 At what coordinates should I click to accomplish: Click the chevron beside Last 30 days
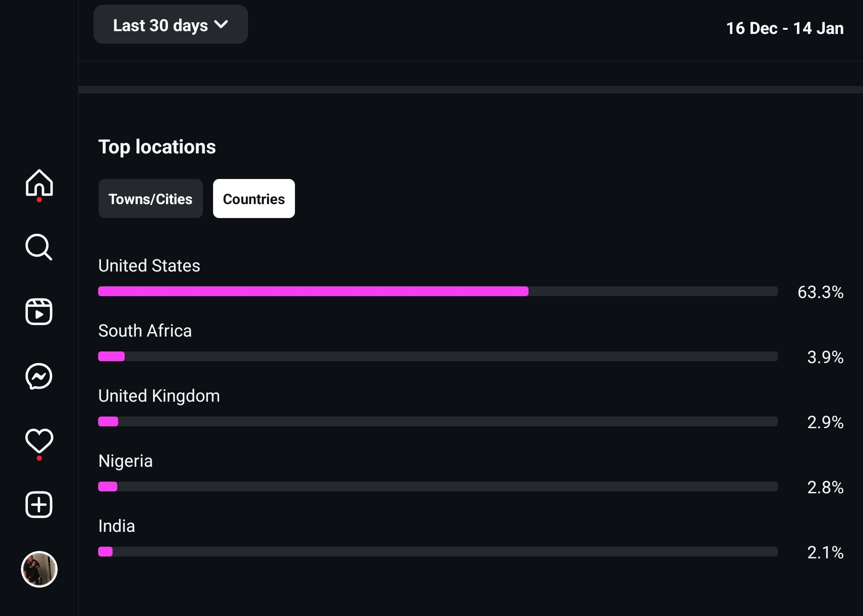click(x=221, y=24)
